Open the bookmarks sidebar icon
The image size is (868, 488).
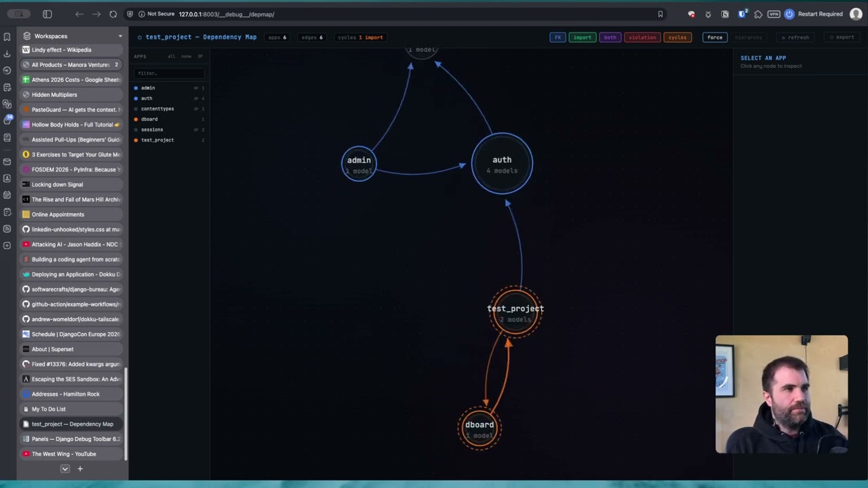pyautogui.click(x=7, y=37)
